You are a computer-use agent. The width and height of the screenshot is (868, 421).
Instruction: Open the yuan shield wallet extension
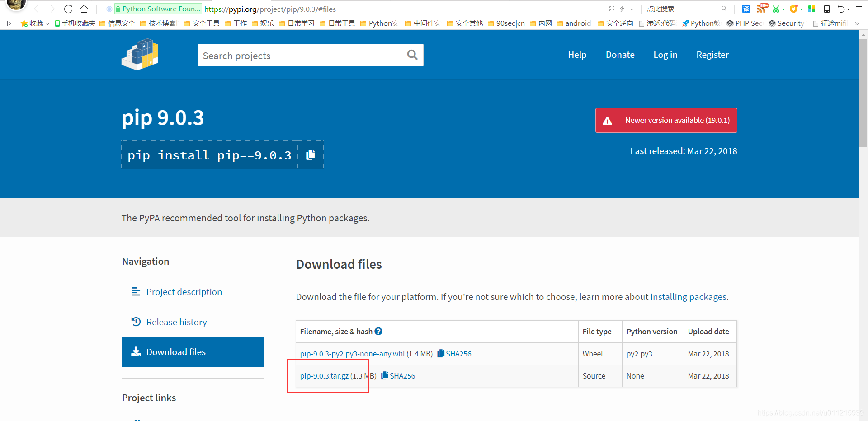794,9
